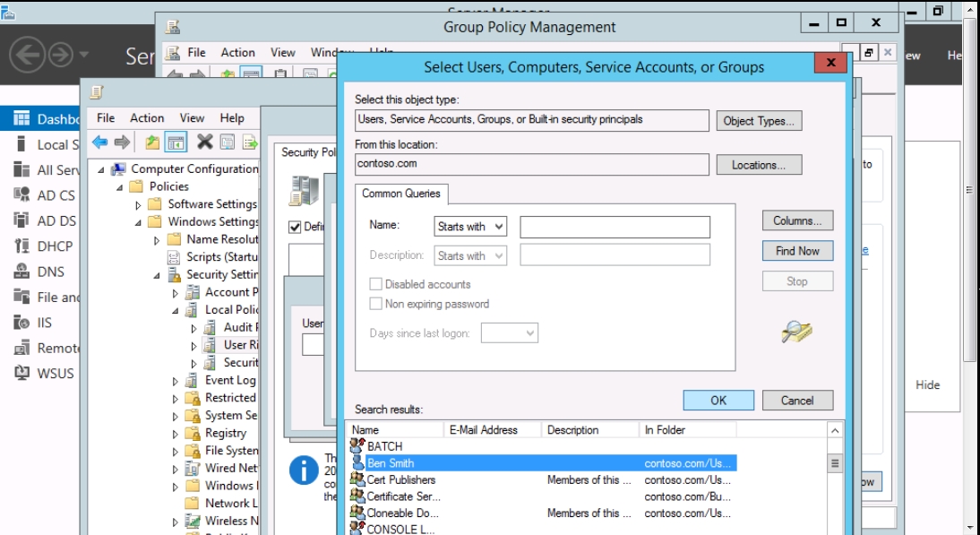Viewport: 980px width, 535px height.
Task: Click the BATCH principal icon in search results
Action: (x=357, y=445)
